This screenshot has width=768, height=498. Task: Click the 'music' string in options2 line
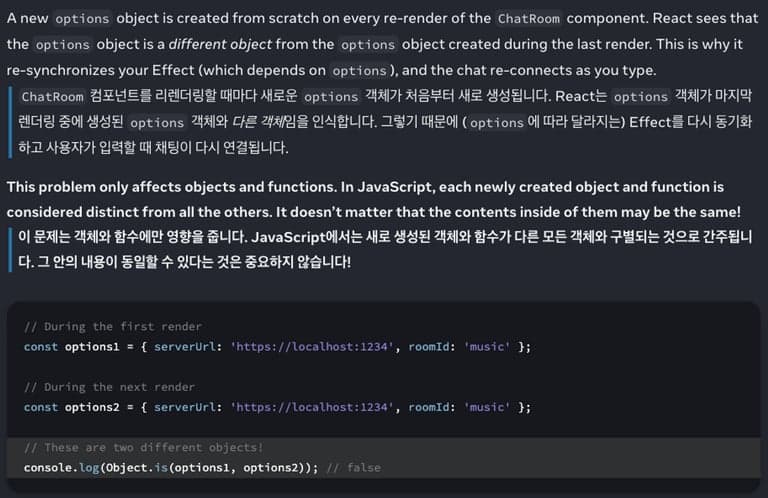pyautogui.click(x=487, y=407)
